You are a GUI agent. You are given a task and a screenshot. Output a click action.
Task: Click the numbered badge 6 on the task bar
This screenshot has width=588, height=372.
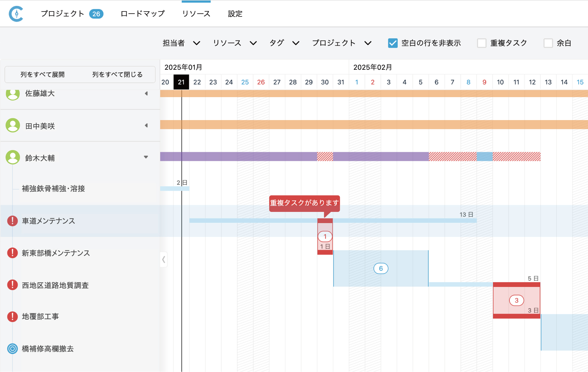tap(381, 268)
